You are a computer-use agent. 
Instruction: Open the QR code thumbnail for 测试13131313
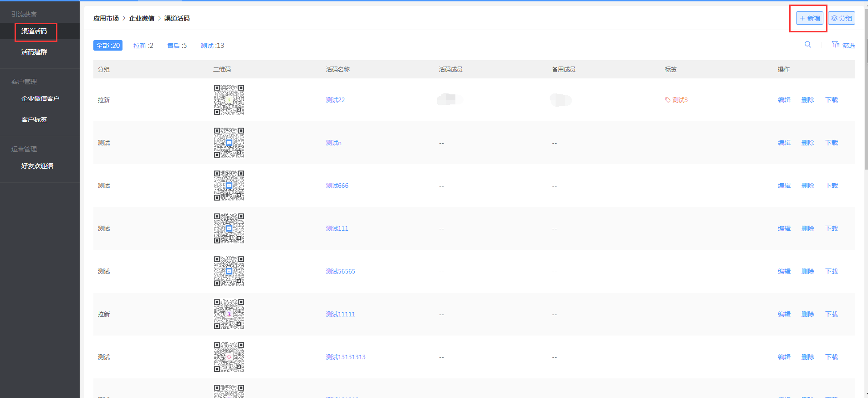[x=229, y=357]
